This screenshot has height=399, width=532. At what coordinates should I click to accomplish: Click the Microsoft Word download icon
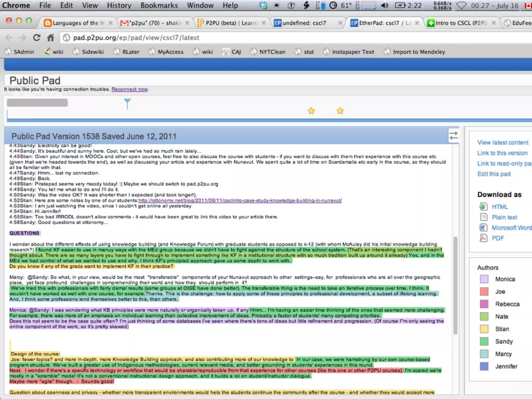click(x=483, y=228)
